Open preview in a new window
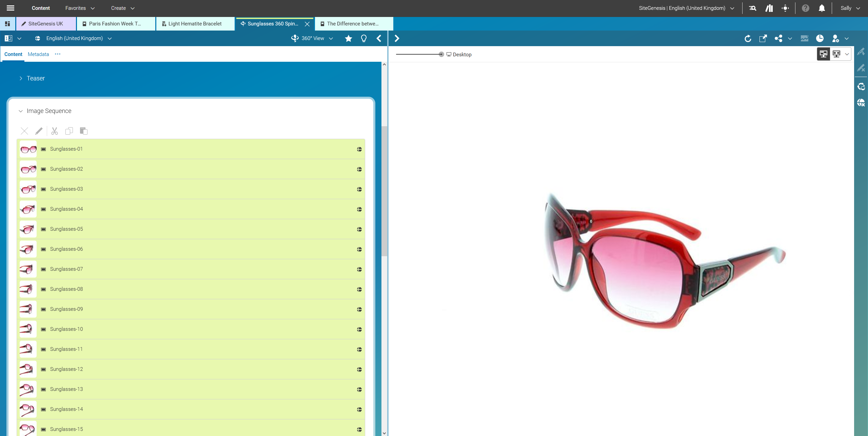This screenshot has width=868, height=436. pyautogui.click(x=763, y=38)
